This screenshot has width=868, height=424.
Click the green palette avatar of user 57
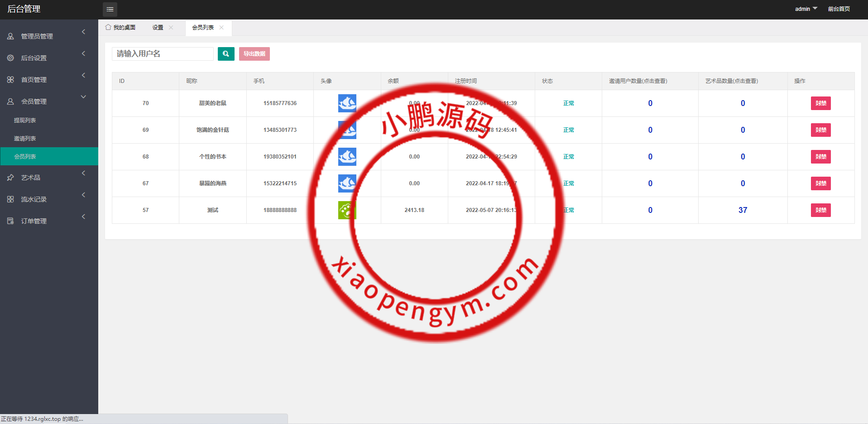(x=347, y=210)
